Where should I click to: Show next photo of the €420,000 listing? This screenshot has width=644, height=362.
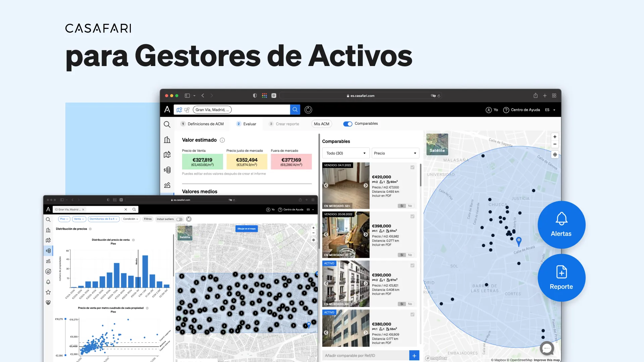(x=366, y=185)
